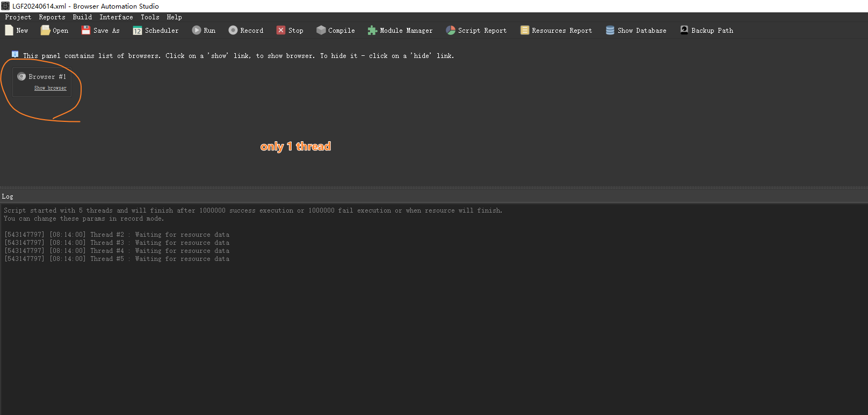Open the Project menu
Viewport: 868px width, 415px height.
point(18,17)
